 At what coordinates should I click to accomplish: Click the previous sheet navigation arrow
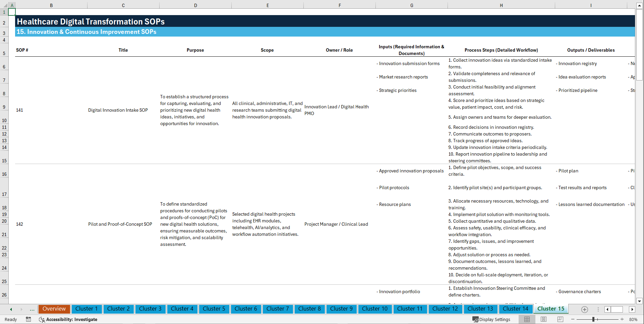point(11,309)
